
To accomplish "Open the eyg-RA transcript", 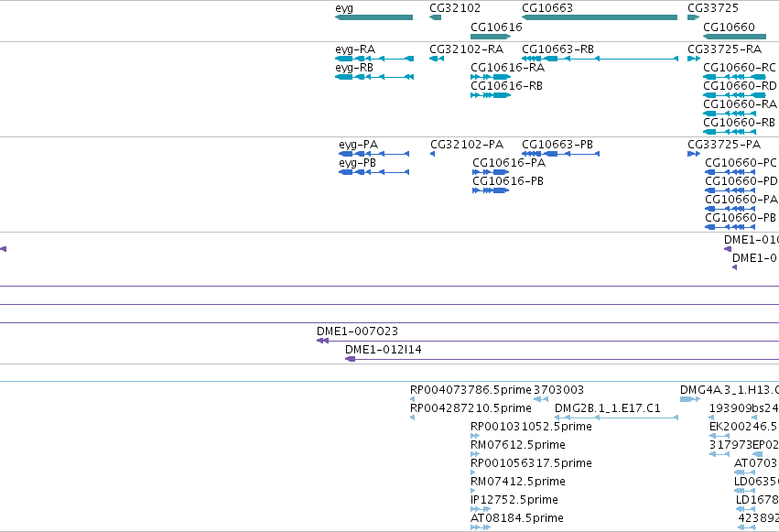I will click(x=355, y=49).
